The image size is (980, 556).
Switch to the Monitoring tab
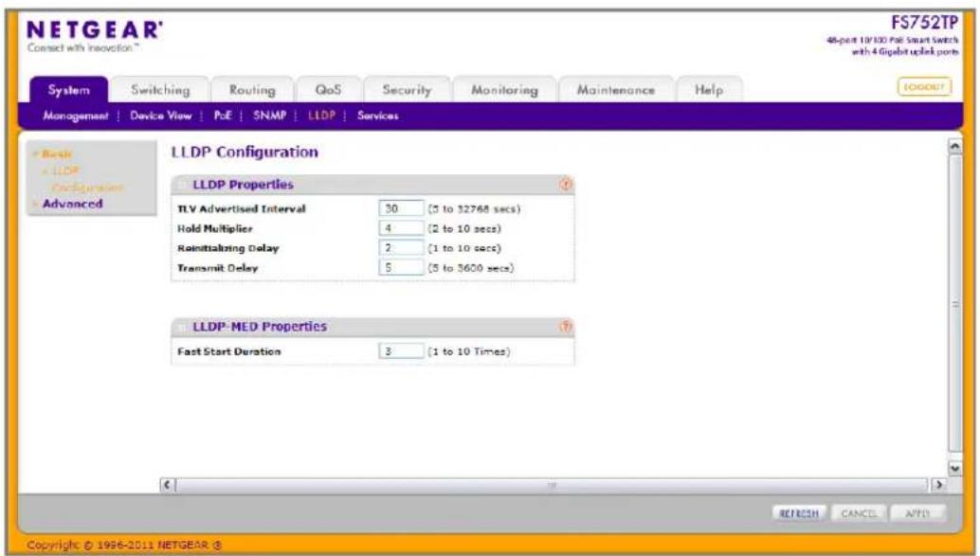[504, 90]
